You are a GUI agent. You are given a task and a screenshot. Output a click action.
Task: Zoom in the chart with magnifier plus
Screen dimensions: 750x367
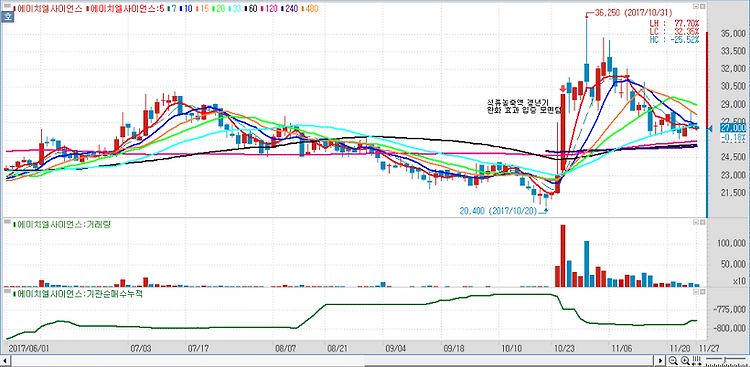pos(685,360)
